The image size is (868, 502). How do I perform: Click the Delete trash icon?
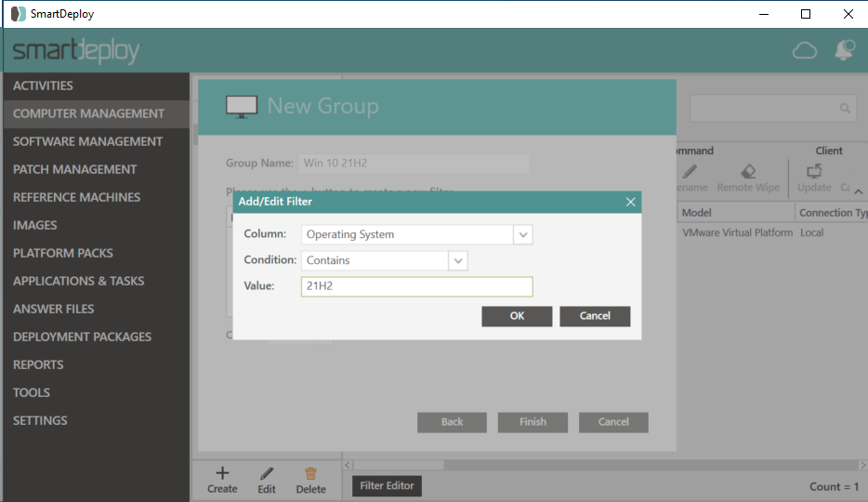(310, 473)
